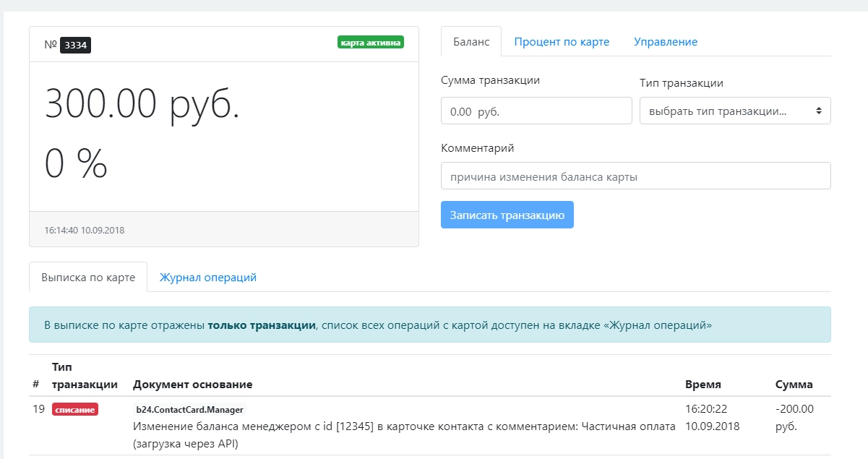
Task: Click inside the Сумма транзакции field
Action: (536, 110)
